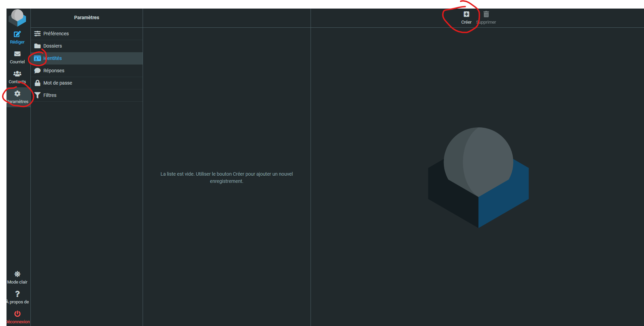Click the À propos de question mark
Image resolution: width=644 pixels, height=326 pixels.
click(17, 294)
